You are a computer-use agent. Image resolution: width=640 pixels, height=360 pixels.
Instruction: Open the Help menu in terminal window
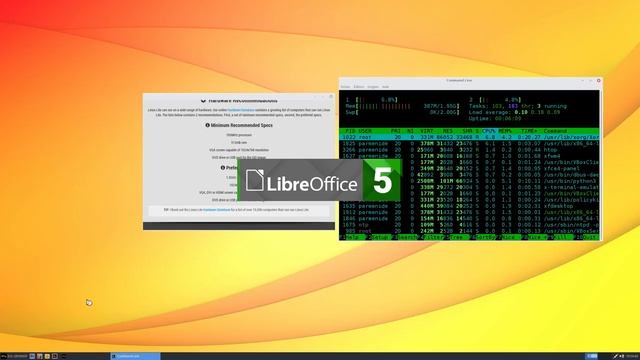click(385, 87)
